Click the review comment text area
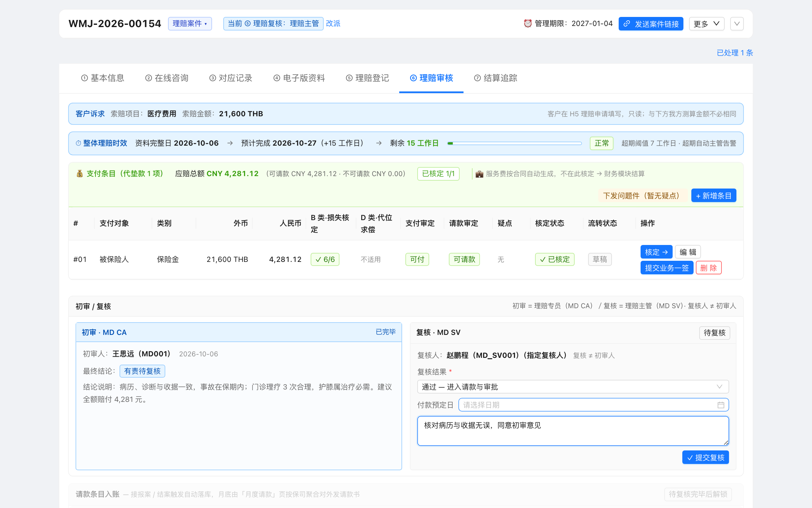 [573, 431]
